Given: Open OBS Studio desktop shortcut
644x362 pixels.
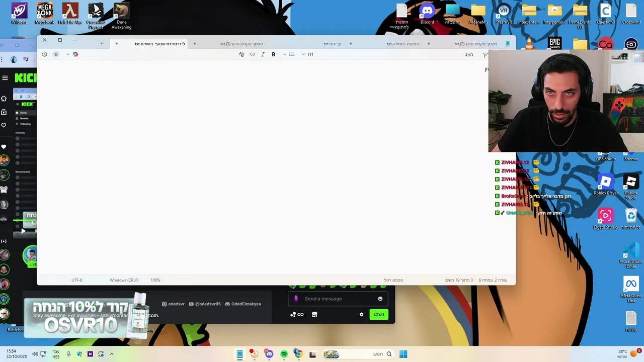Looking at the screenshot, I should click(x=606, y=157).
